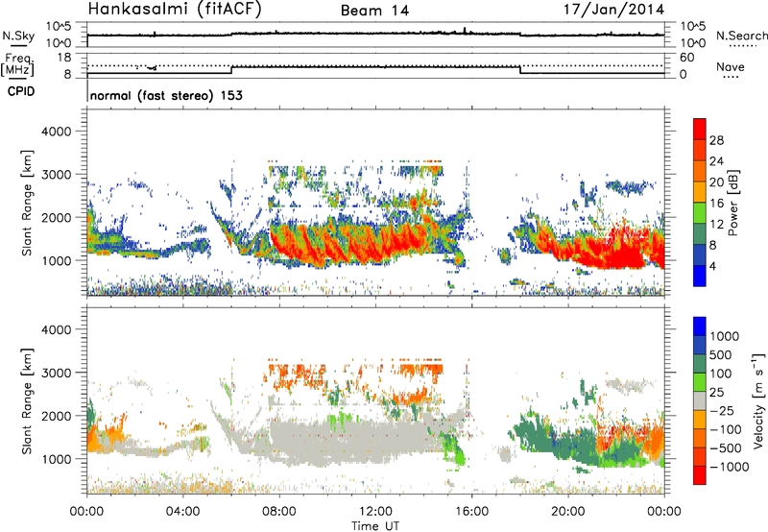Click the CPID label
The height and width of the screenshot is (532, 768).
click(x=21, y=91)
